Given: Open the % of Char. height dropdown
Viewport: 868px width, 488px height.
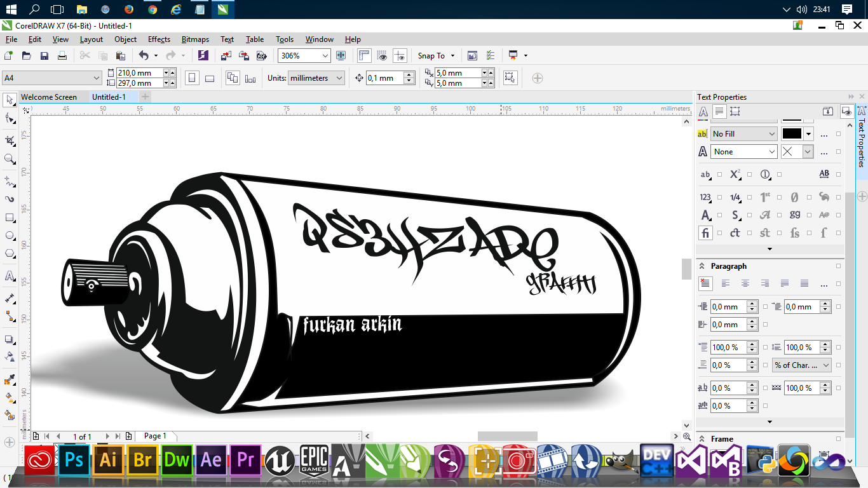Looking at the screenshot, I should 802,365.
